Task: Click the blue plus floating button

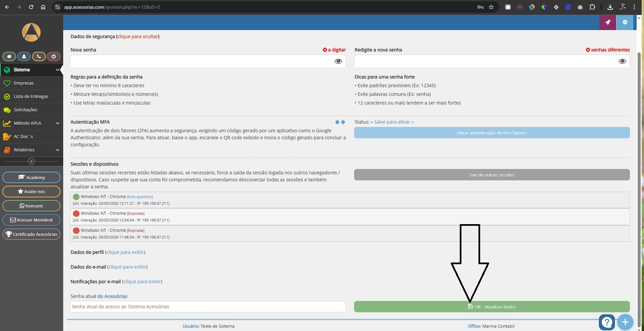Action: 625,322
